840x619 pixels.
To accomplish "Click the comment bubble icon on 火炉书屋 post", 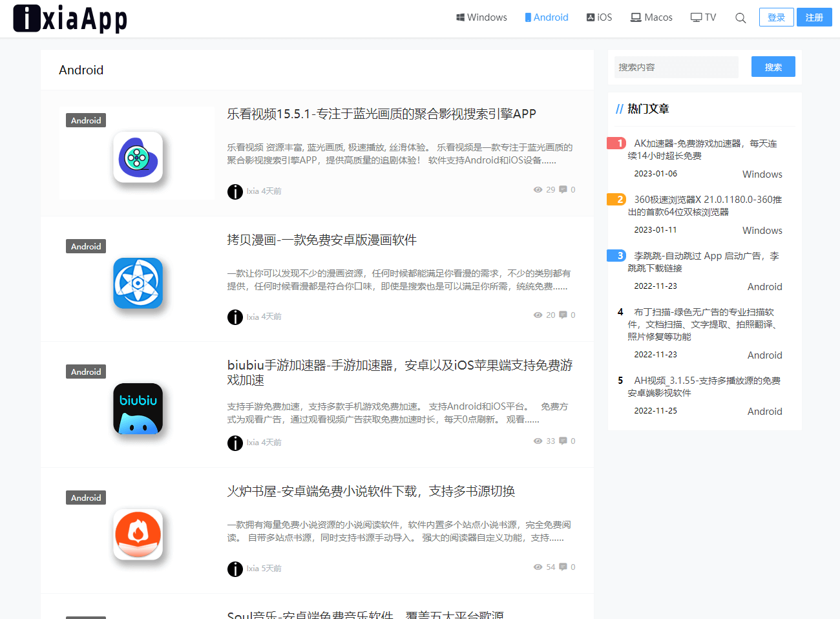I will 562,567.
